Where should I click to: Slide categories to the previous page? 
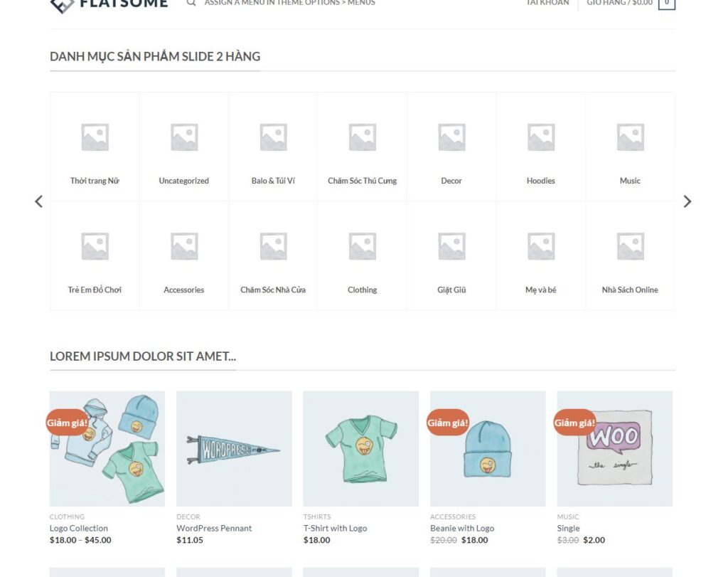coord(38,201)
